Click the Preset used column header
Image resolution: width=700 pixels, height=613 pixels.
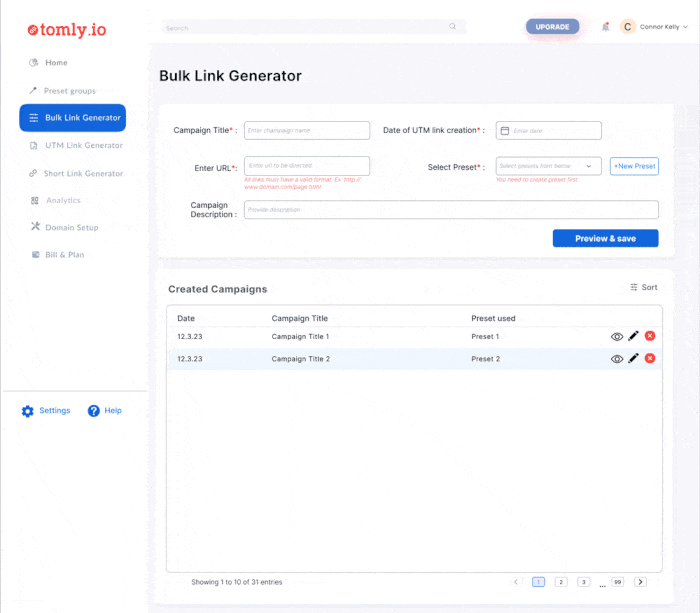pyautogui.click(x=493, y=318)
